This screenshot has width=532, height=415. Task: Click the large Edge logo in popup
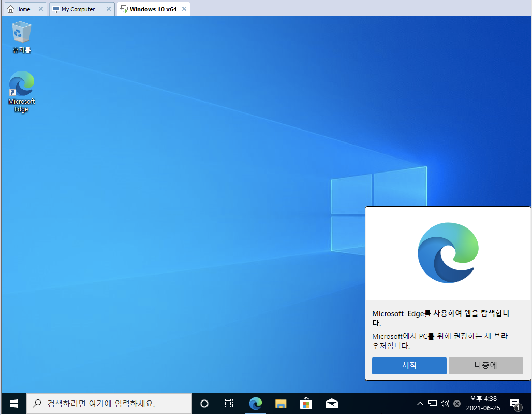[448, 253]
